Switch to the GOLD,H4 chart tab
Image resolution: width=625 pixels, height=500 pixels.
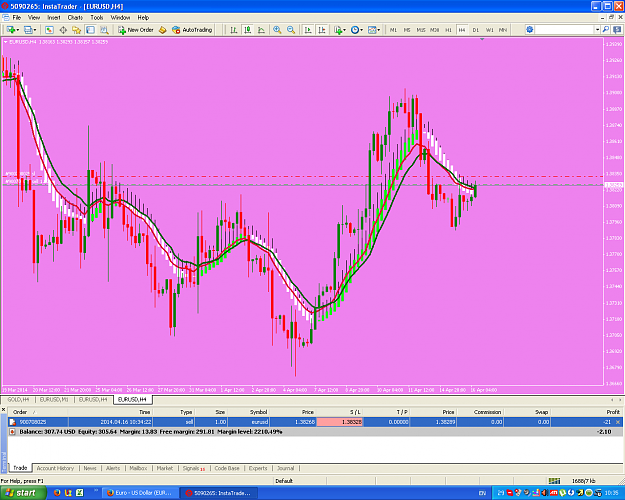[18, 400]
